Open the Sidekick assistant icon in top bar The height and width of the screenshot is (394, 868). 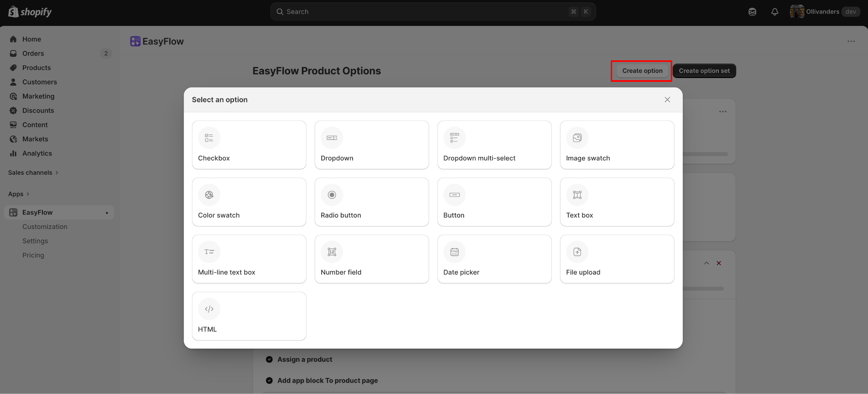752,12
